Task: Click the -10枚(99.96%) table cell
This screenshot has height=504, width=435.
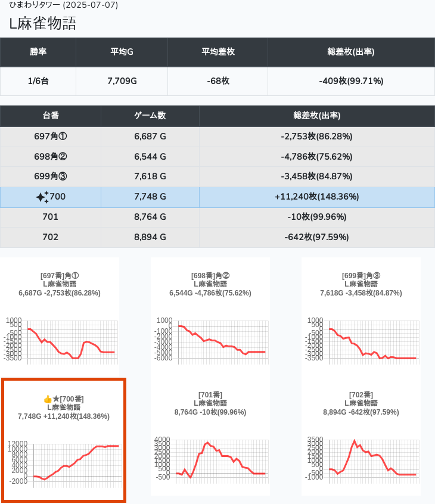Action: point(316,217)
